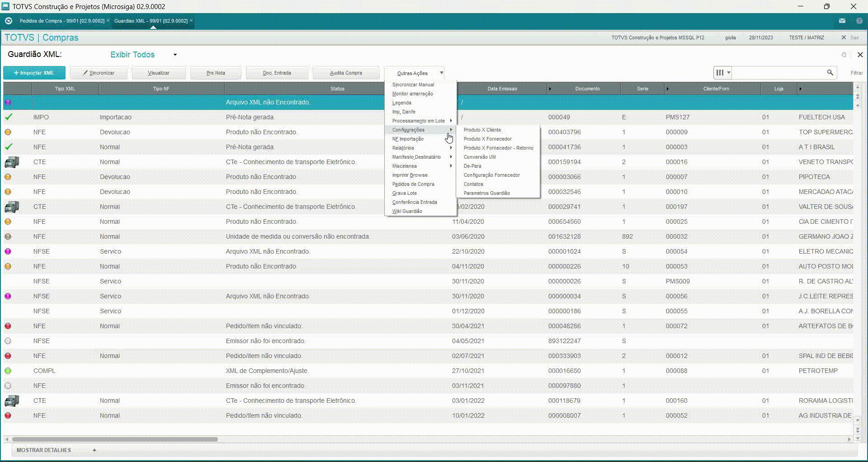Click the Status column header
The height and width of the screenshot is (462, 868).
(x=337, y=89)
